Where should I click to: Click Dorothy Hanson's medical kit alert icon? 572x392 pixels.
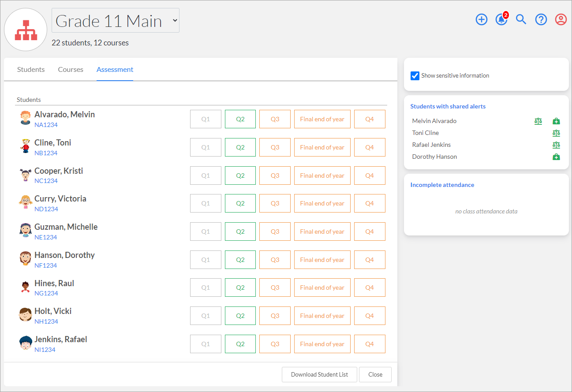click(x=556, y=157)
